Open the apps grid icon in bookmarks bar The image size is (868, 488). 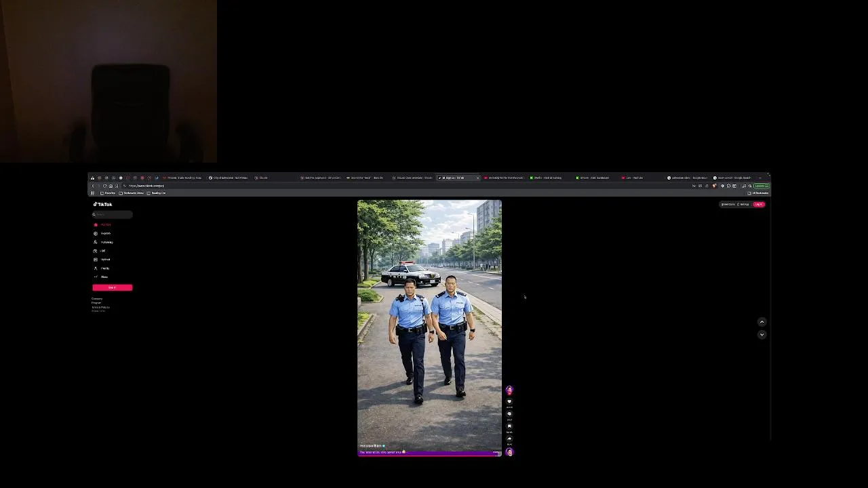pyautogui.click(x=92, y=193)
